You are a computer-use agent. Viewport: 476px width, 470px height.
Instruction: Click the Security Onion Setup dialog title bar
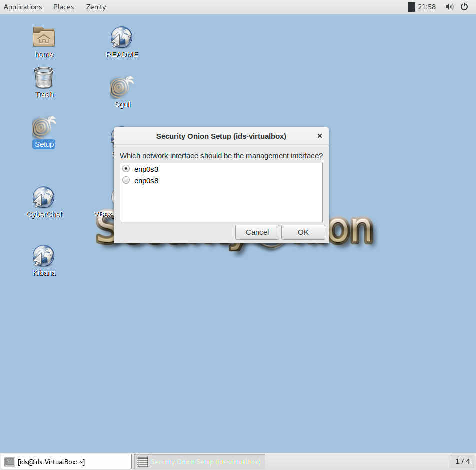(x=221, y=136)
